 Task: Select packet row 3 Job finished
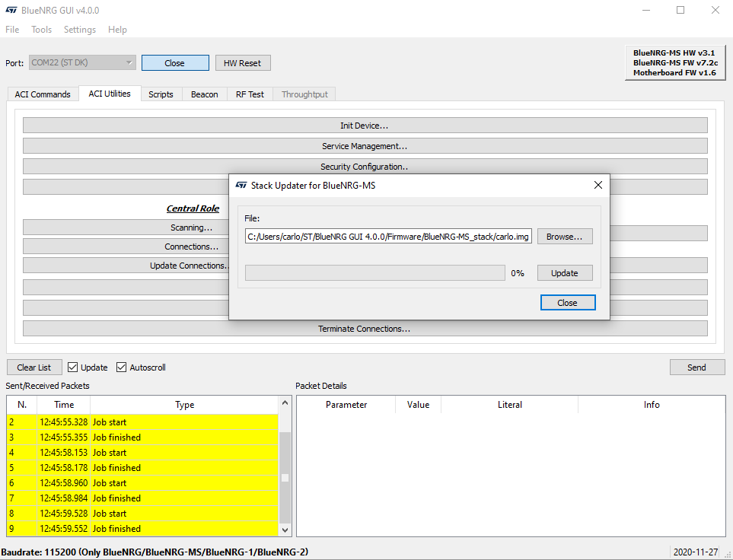[x=142, y=437]
